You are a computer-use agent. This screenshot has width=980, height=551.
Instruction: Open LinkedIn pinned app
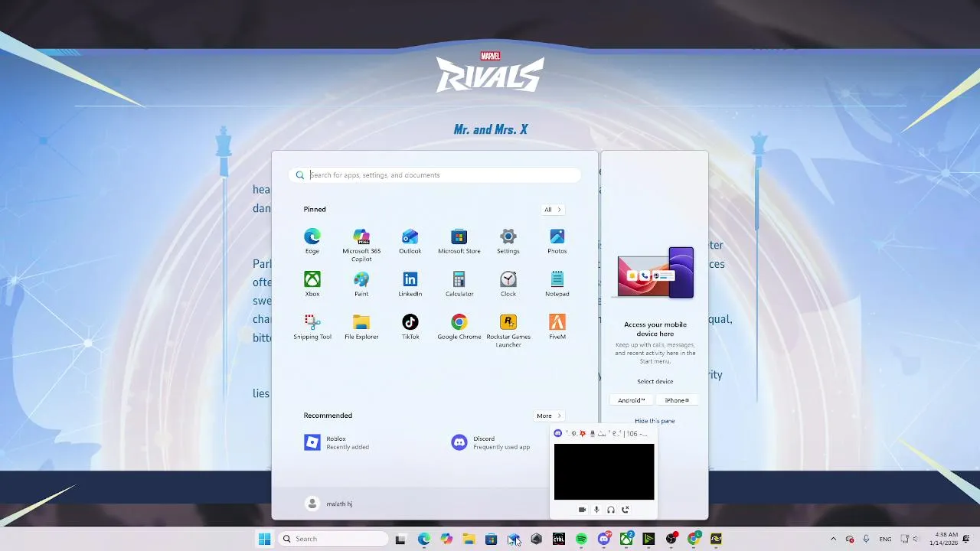410,283
